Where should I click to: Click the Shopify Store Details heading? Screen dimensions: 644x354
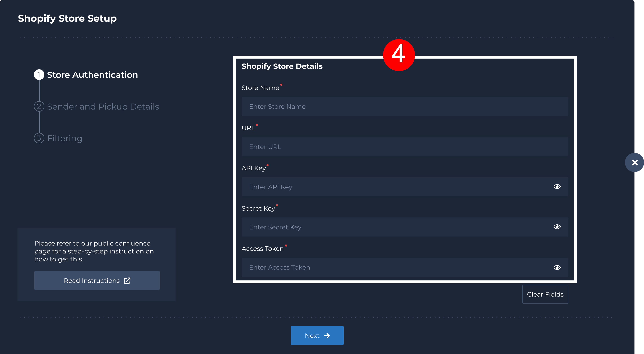pos(282,66)
